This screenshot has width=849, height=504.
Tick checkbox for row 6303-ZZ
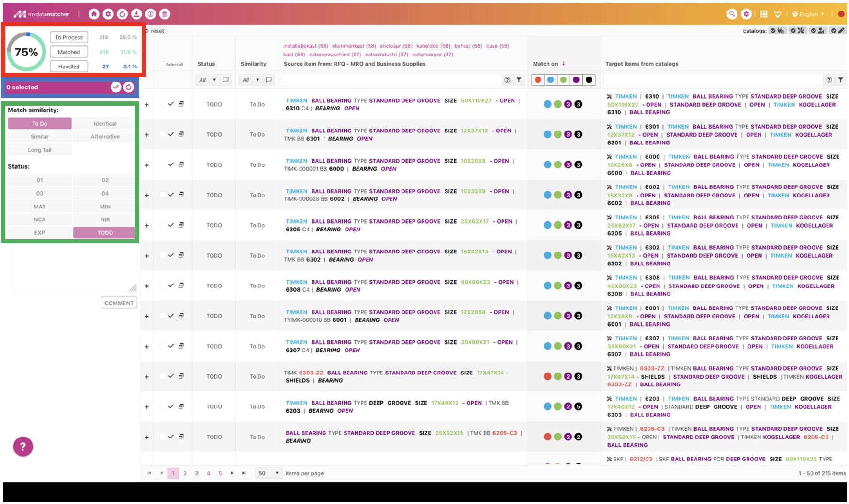pyautogui.click(x=163, y=376)
